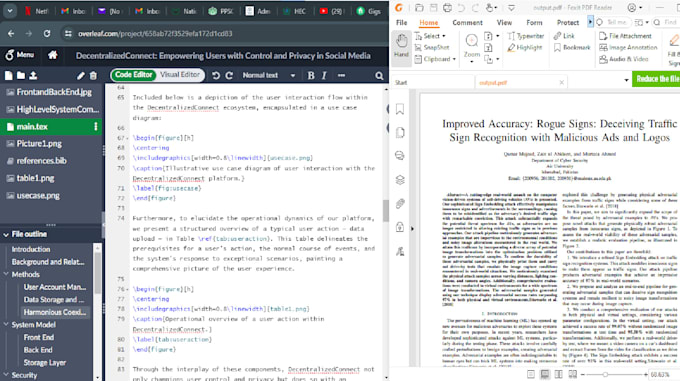
Task: Add a File Attachment in Foxit
Action: [625, 36]
